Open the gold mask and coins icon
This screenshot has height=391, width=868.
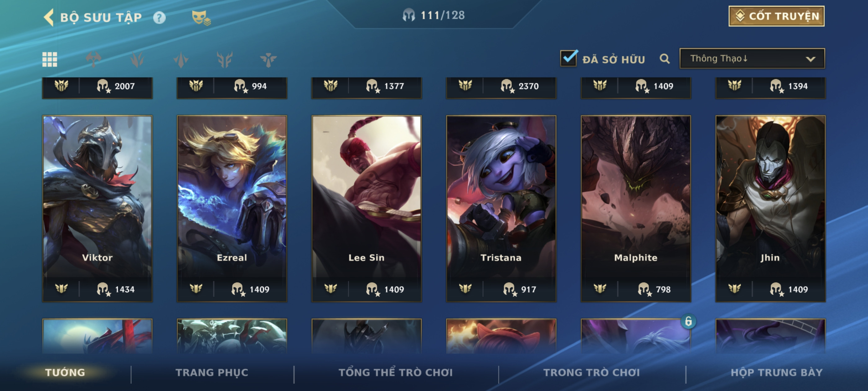pos(201,18)
